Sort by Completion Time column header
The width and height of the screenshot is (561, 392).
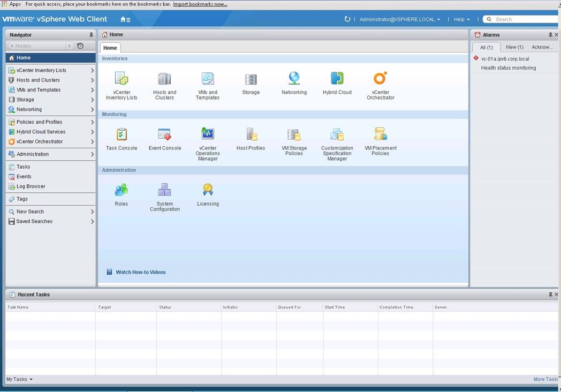pos(405,307)
